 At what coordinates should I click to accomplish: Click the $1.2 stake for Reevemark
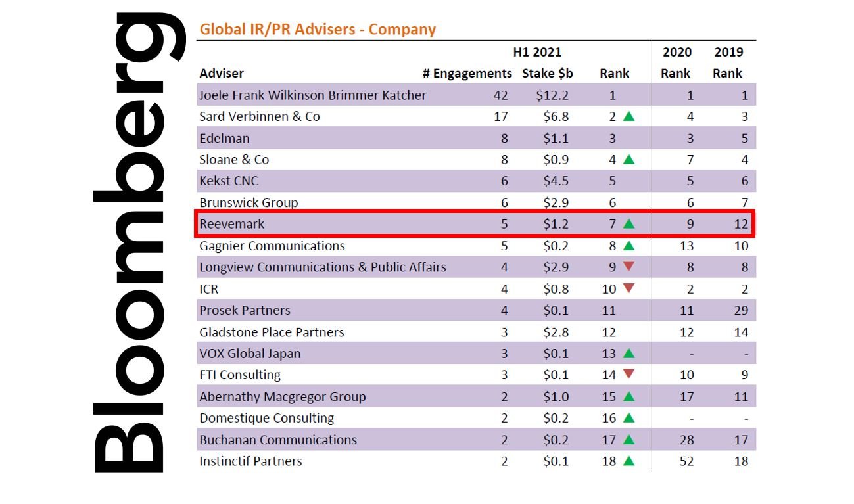(556, 224)
